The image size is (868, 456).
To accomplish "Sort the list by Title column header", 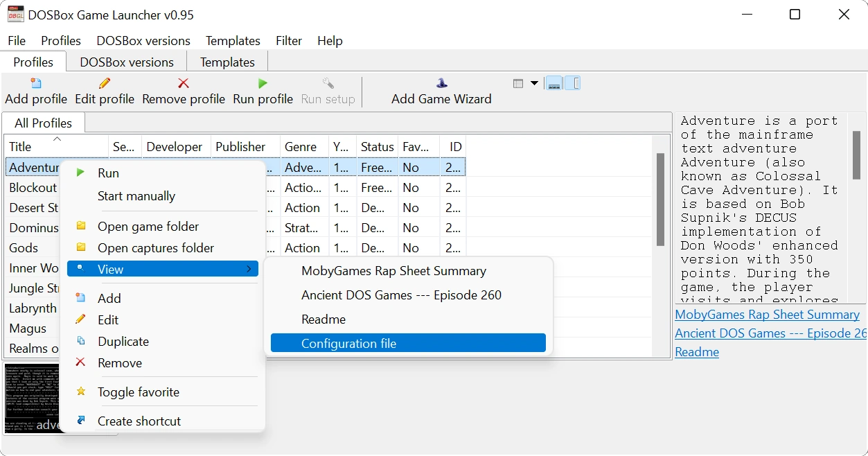I will point(57,146).
